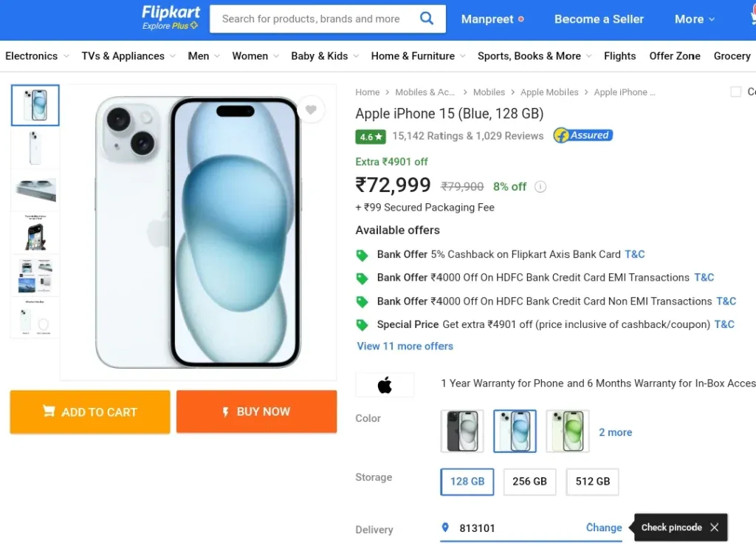Screen dimensions: 756x546
Task: Click the 4.6 star rating badge
Action: tap(371, 137)
